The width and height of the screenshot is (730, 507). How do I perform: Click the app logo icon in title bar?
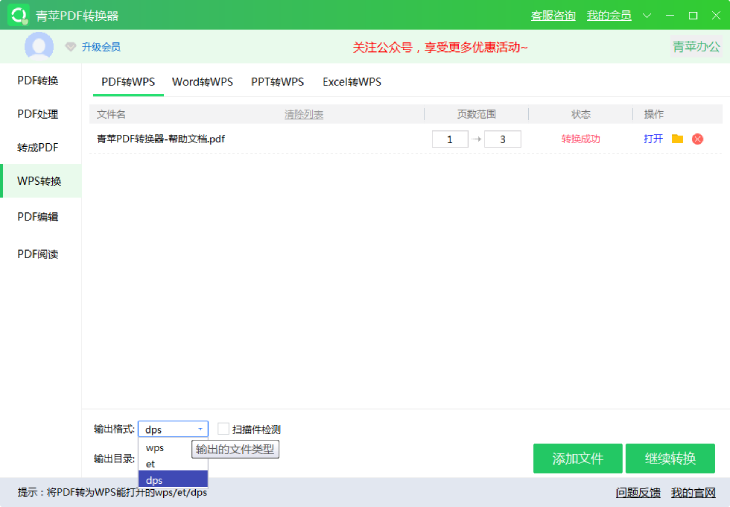[19, 15]
